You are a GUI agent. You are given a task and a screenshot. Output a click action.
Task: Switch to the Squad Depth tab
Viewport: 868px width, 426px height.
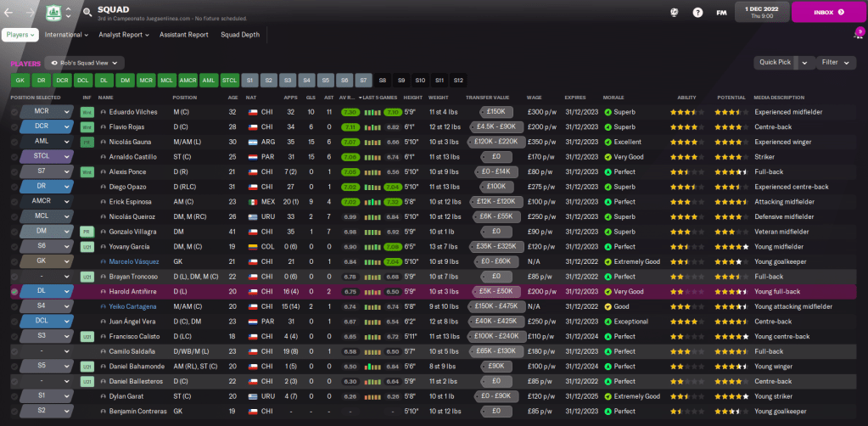pos(241,35)
